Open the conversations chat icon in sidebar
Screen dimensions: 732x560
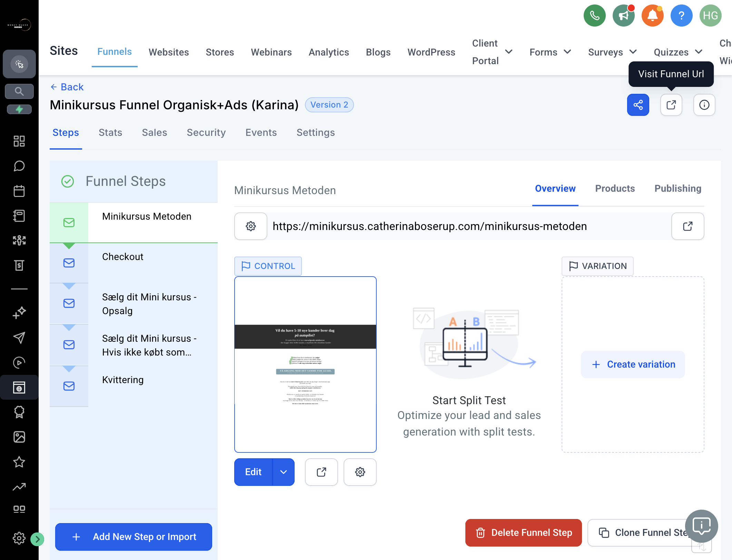[x=19, y=166]
